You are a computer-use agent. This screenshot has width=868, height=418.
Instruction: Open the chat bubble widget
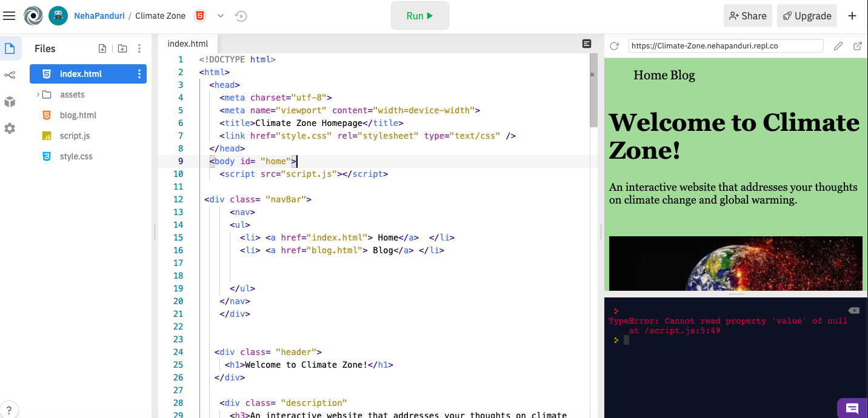[x=852, y=408]
